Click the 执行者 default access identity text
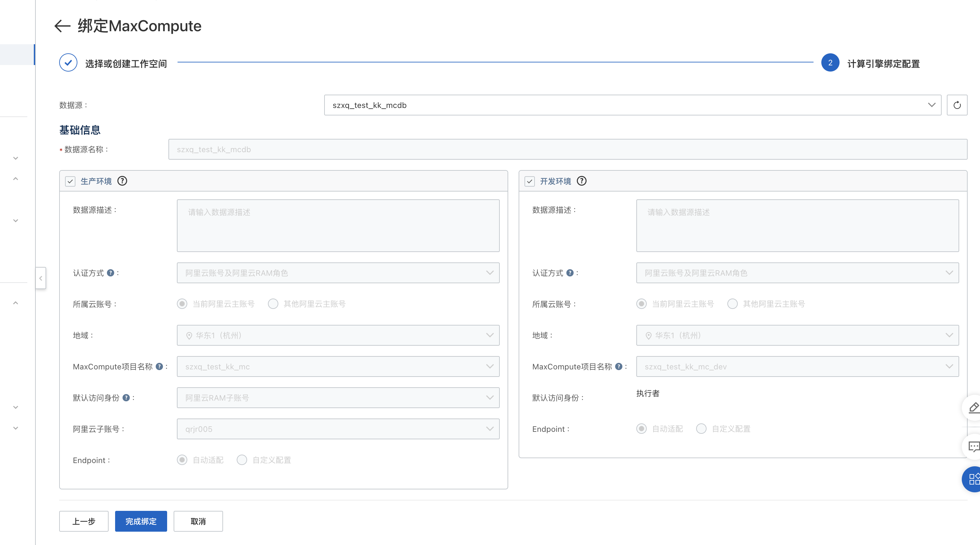 coord(647,393)
